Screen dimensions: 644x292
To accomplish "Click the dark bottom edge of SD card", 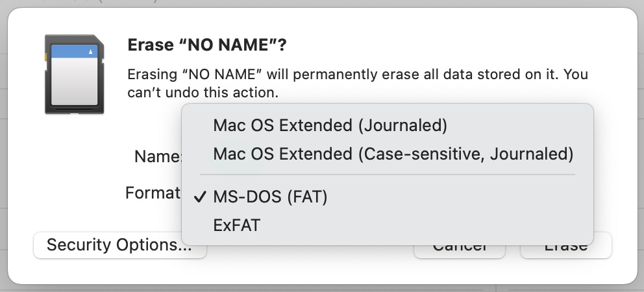I will point(75,110).
